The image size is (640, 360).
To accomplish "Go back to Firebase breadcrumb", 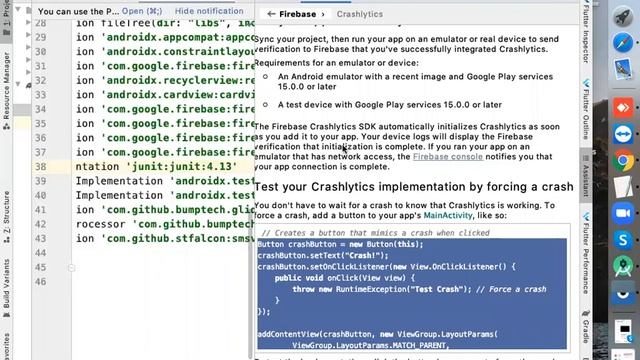I will pyautogui.click(x=297, y=14).
